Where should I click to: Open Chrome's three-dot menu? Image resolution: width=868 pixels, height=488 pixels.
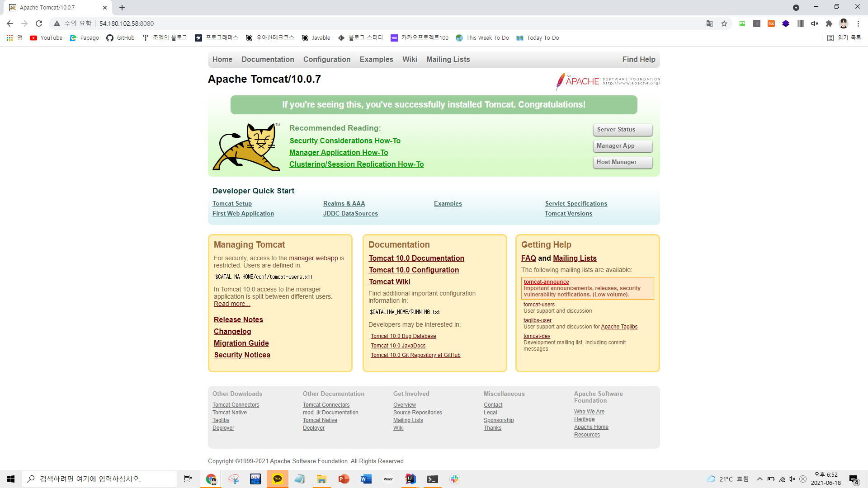[x=858, y=23]
